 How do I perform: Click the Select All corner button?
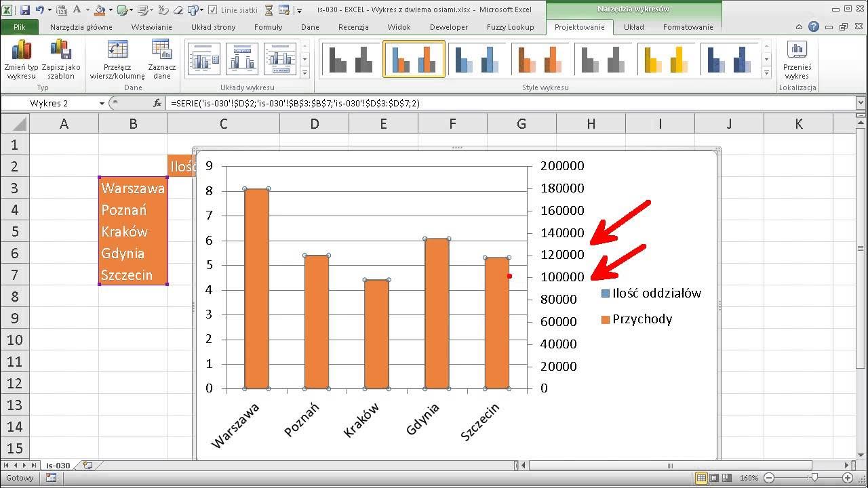(14, 123)
